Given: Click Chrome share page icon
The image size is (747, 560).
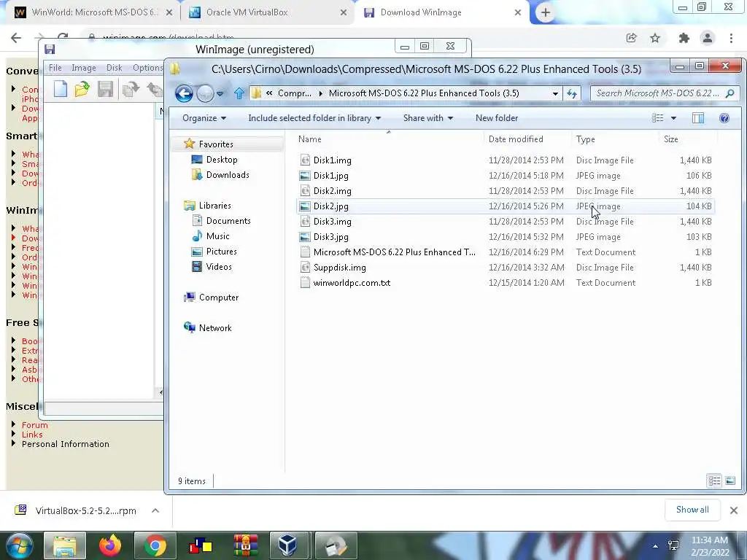Looking at the screenshot, I should tap(631, 38).
